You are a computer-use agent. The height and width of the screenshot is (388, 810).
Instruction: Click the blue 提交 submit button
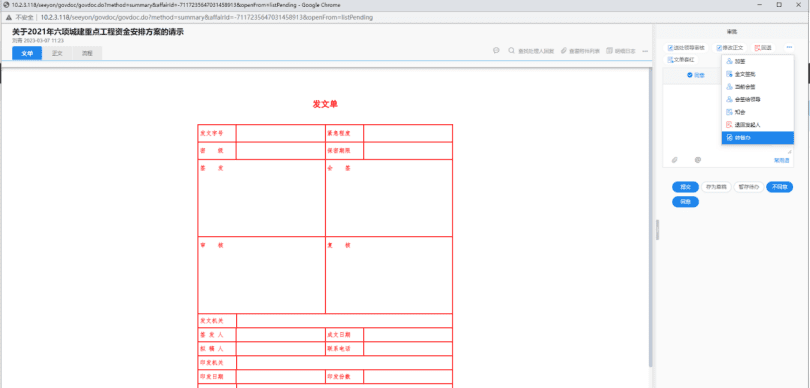pyautogui.click(x=686, y=187)
